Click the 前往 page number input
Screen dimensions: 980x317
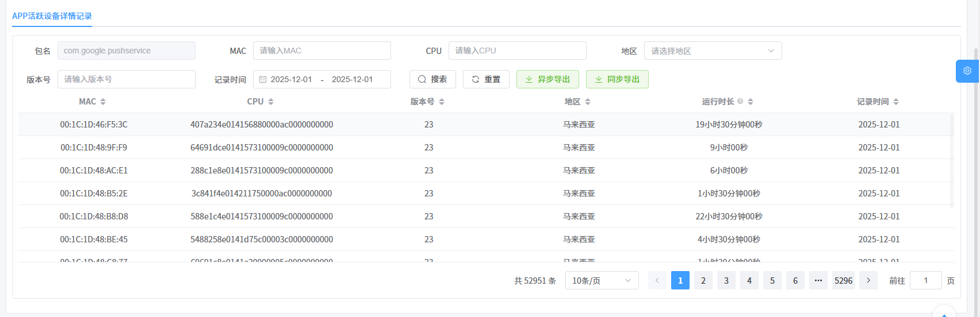pyautogui.click(x=926, y=280)
